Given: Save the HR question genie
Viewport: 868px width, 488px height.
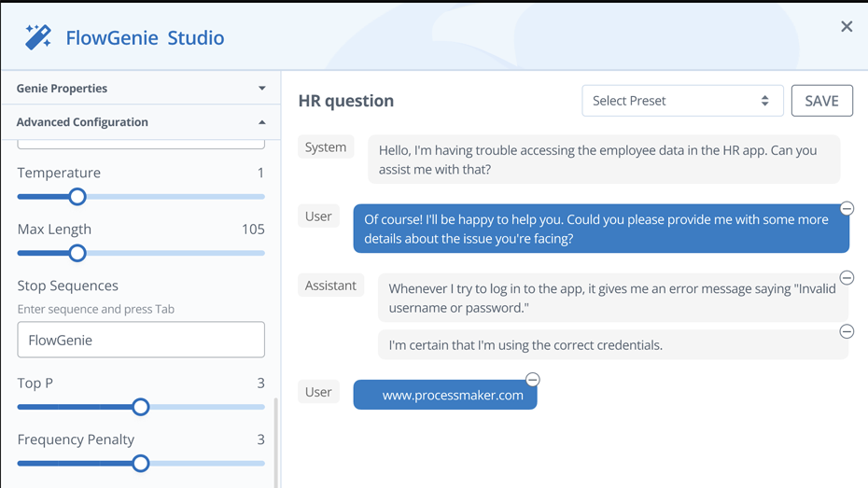Looking at the screenshot, I should point(821,101).
